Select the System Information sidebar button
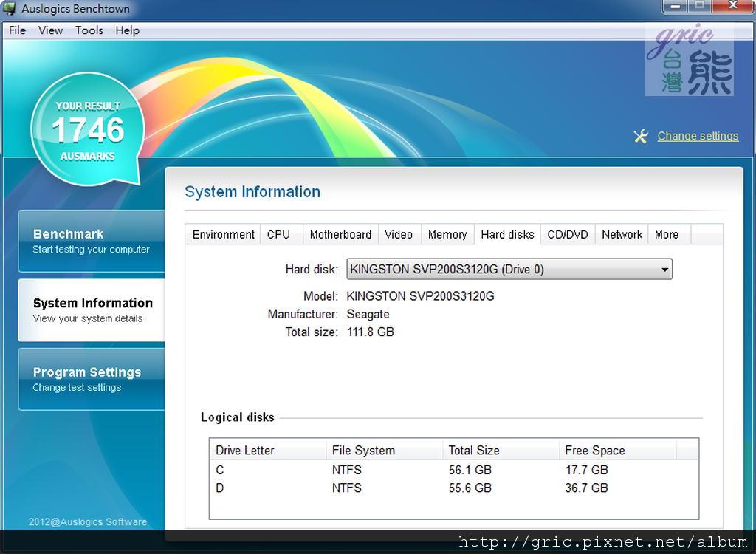This screenshot has width=756, height=554. tap(92, 310)
